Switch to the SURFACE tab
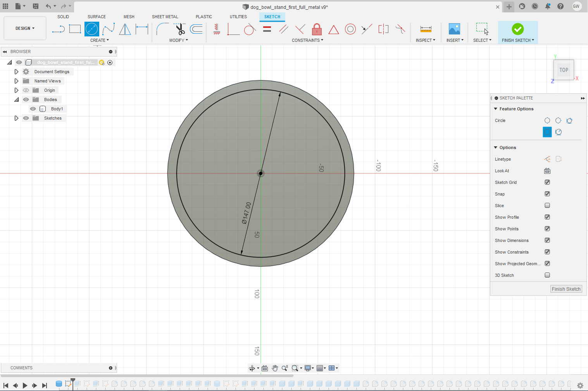588x391 pixels. 97,17
